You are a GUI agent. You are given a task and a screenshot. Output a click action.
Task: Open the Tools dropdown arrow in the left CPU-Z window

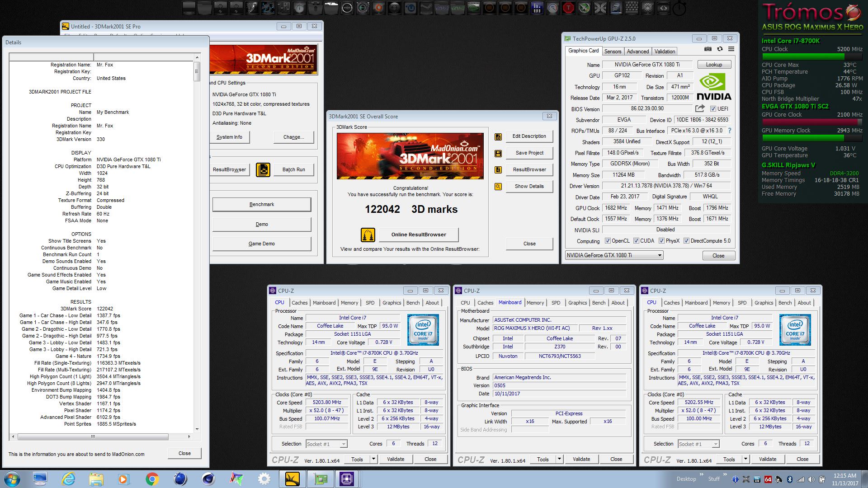pyautogui.click(x=374, y=459)
